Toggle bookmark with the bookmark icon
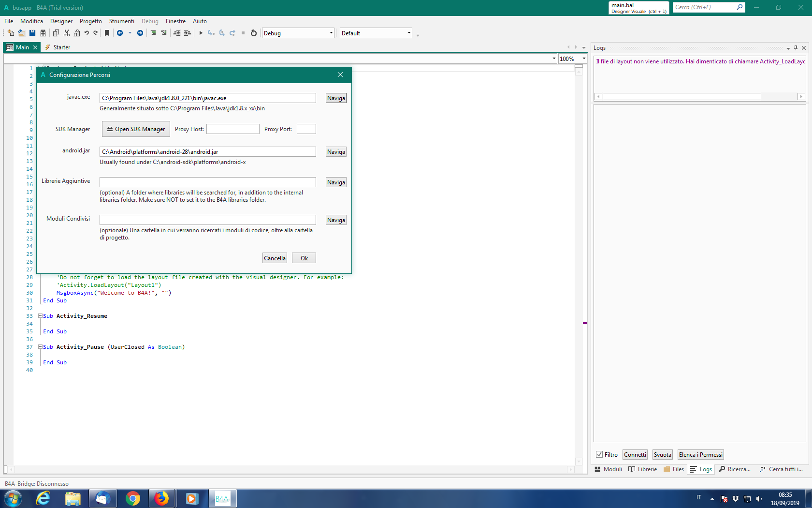 (x=107, y=33)
